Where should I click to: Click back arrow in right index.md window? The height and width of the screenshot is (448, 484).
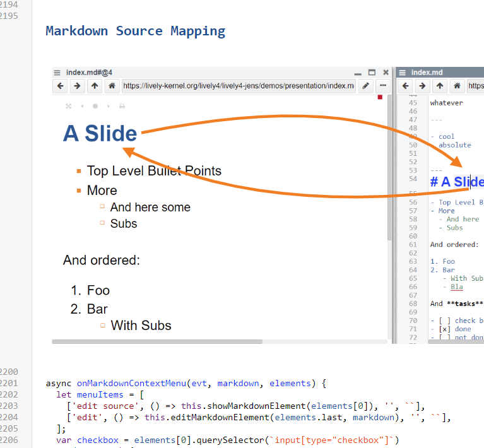point(405,86)
